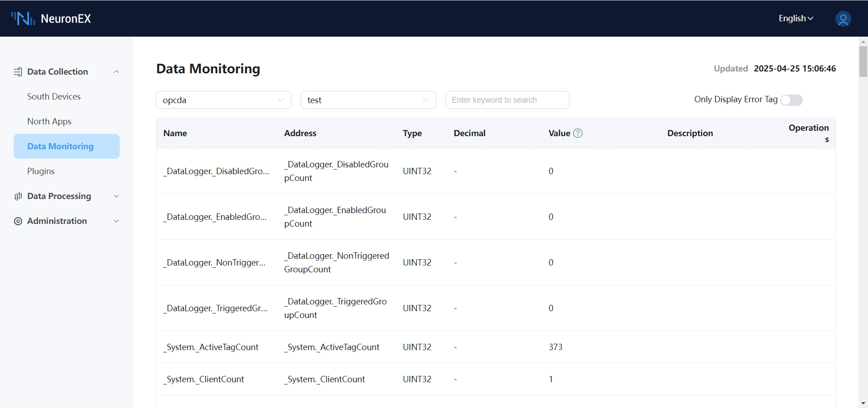Open the North Apps menu item

click(49, 121)
